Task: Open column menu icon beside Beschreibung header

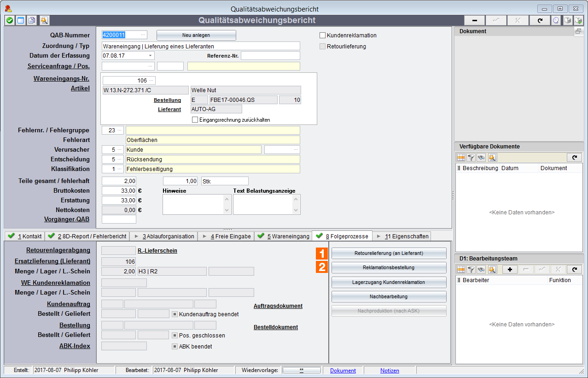Action: tap(459, 168)
